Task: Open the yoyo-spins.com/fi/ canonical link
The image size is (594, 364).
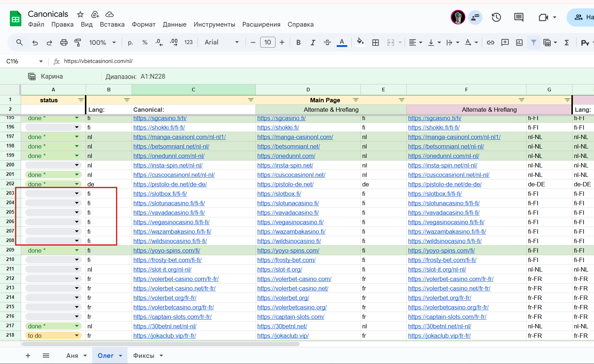Action: pos(167,250)
